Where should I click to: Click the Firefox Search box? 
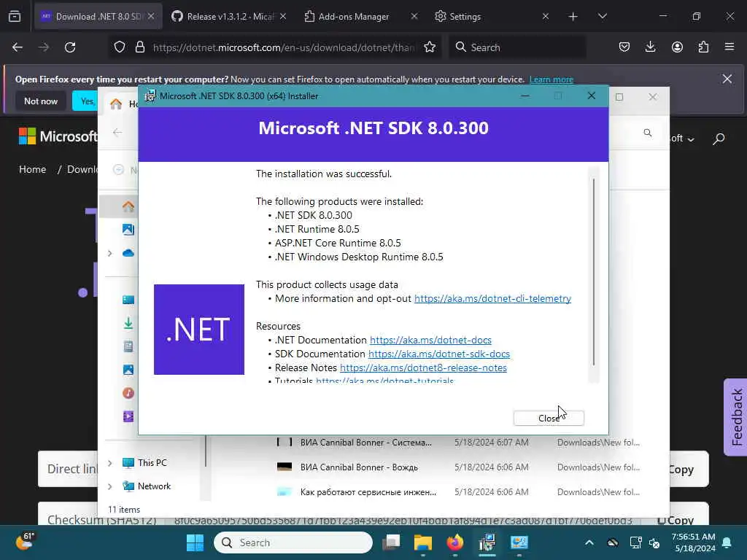[x=517, y=47]
